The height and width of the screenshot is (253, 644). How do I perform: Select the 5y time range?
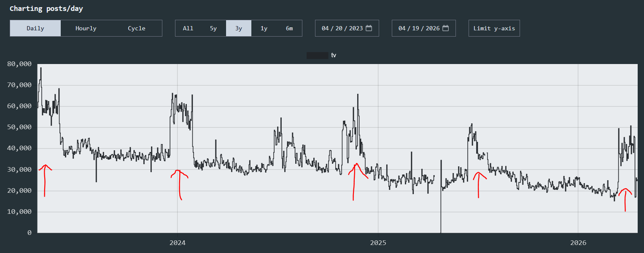coord(213,28)
